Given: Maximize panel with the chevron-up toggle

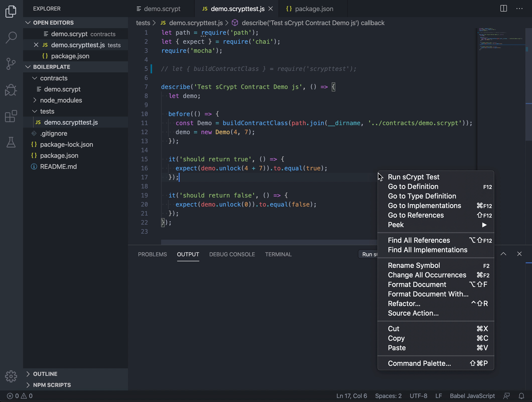Looking at the screenshot, I should (503, 254).
